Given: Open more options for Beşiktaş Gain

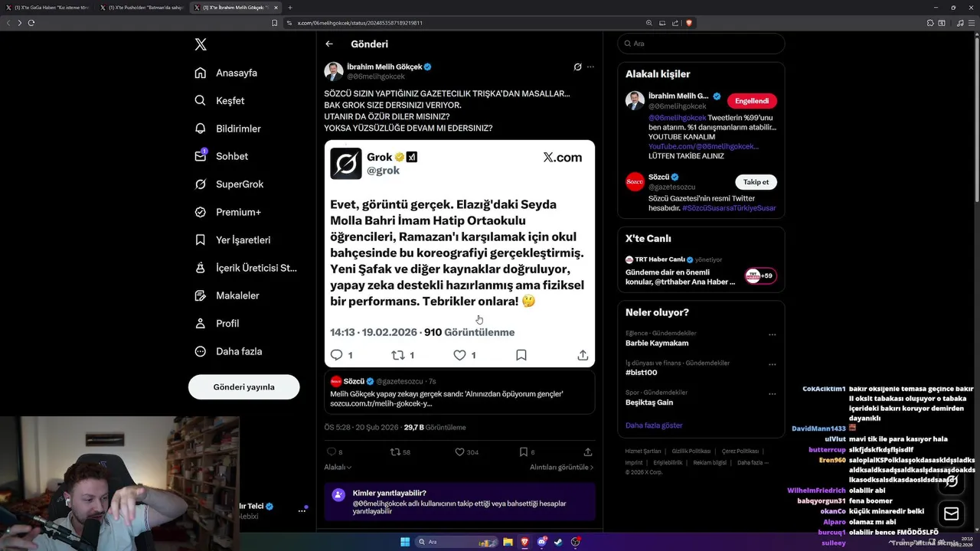Looking at the screenshot, I should (x=772, y=394).
